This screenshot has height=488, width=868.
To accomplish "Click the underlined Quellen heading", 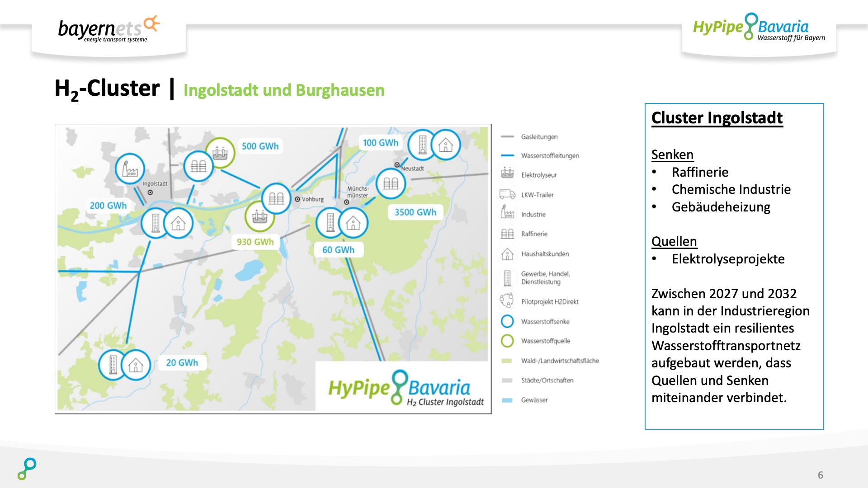I will point(674,242).
